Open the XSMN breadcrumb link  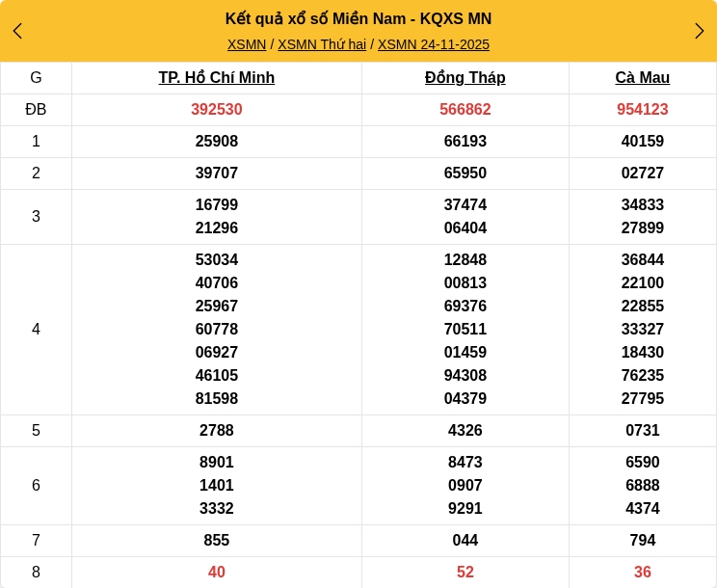pos(247,44)
